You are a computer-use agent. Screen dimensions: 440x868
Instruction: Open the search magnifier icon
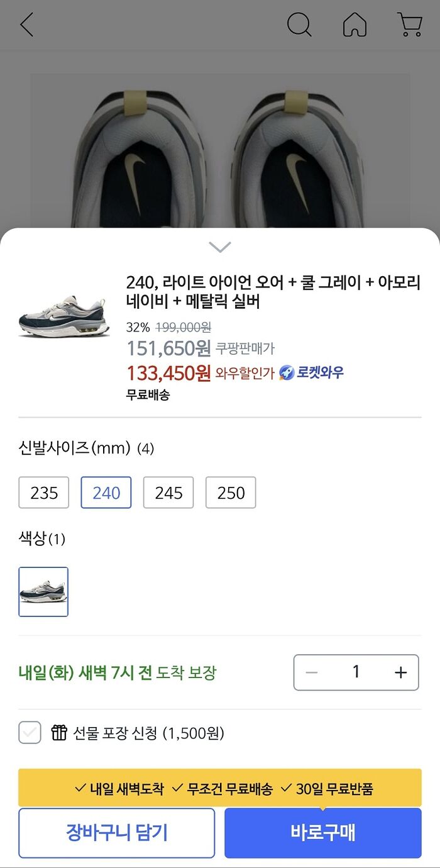coord(299,25)
